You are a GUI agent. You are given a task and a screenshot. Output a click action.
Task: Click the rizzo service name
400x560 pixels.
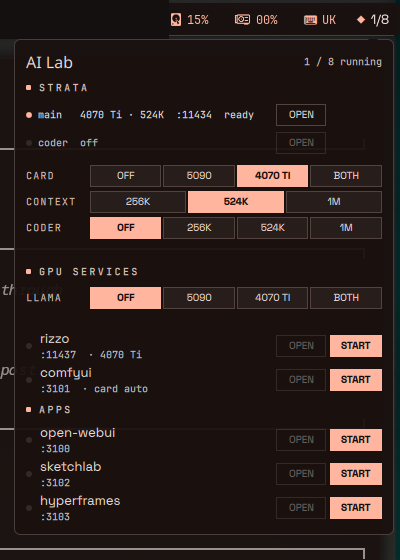55,339
